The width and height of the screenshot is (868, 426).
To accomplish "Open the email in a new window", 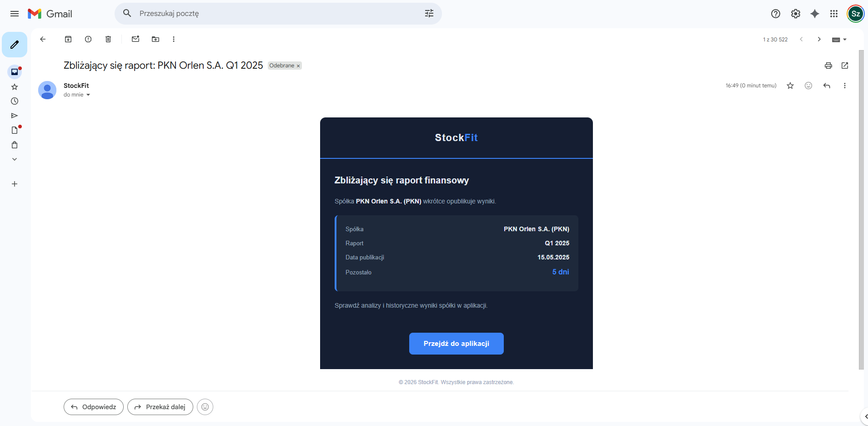I will [x=845, y=66].
